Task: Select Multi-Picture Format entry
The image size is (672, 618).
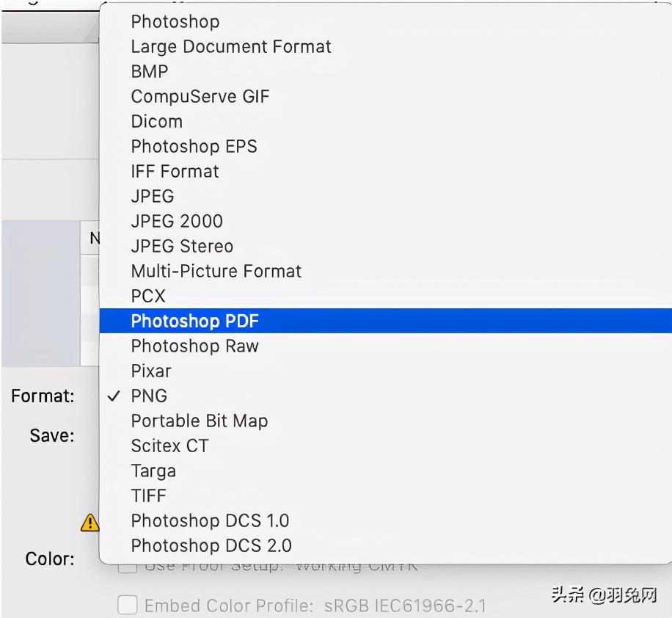Action: tap(216, 271)
